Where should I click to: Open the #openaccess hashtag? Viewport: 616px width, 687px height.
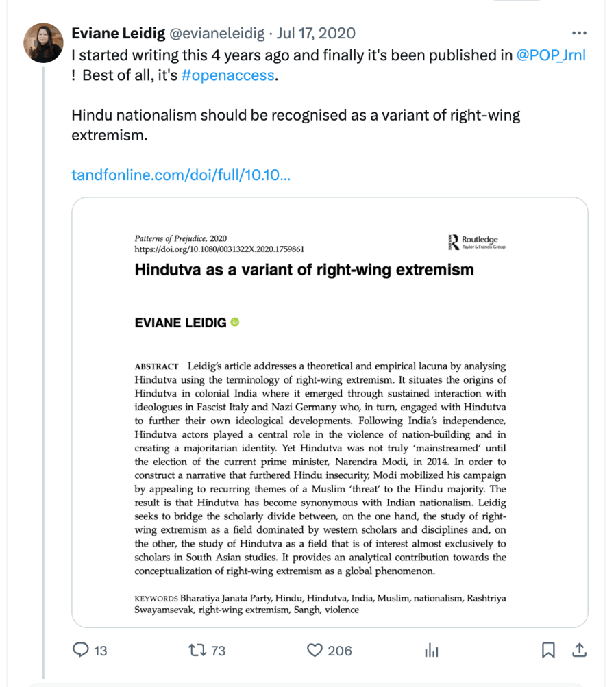[x=227, y=75]
